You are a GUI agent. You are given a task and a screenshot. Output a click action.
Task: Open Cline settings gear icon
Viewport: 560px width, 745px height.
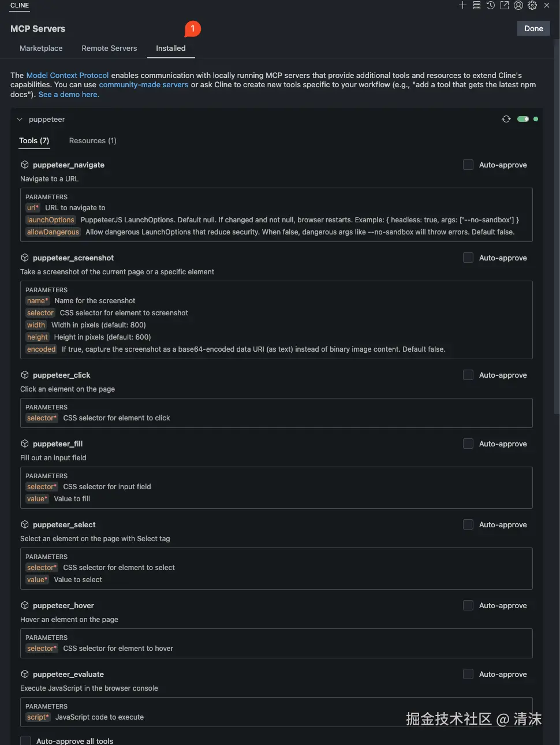pyautogui.click(x=532, y=5)
